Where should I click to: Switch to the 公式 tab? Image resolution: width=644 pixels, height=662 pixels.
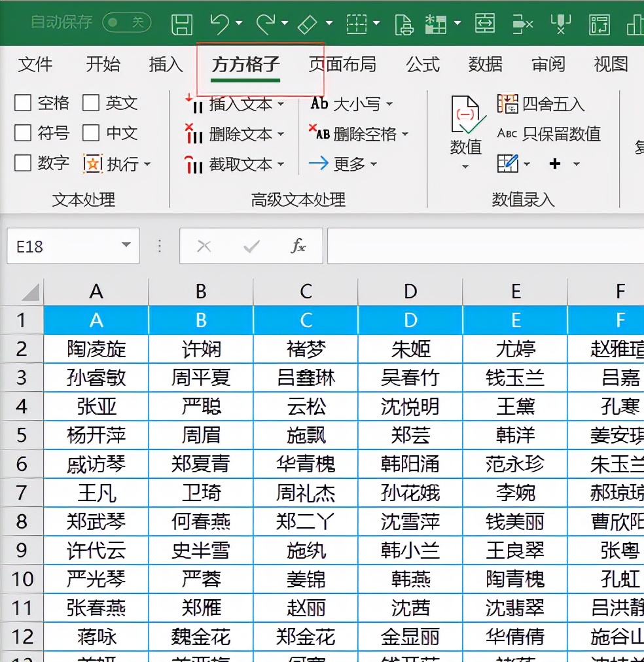[423, 65]
